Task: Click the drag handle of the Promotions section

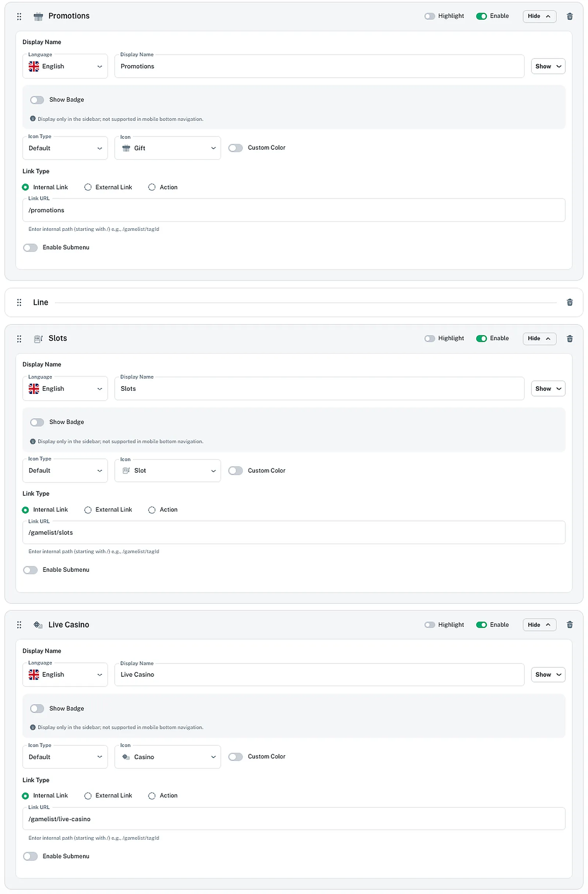Action: point(19,16)
